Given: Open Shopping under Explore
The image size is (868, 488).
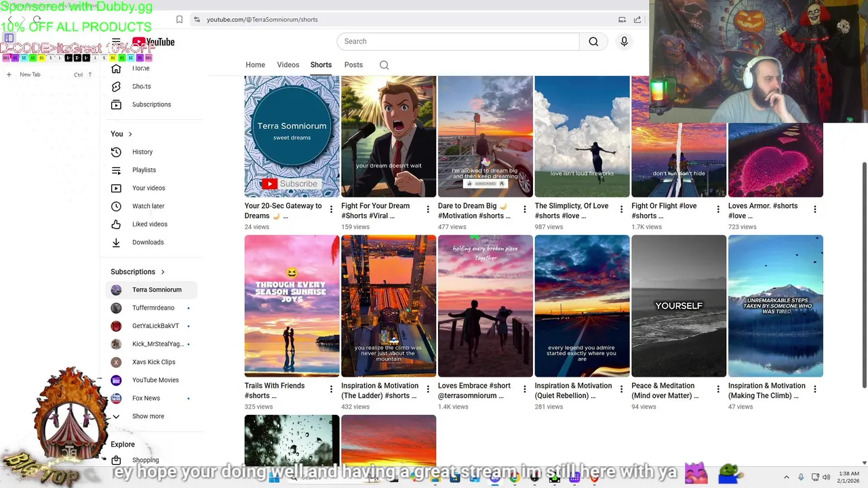Looking at the screenshot, I should (x=145, y=460).
